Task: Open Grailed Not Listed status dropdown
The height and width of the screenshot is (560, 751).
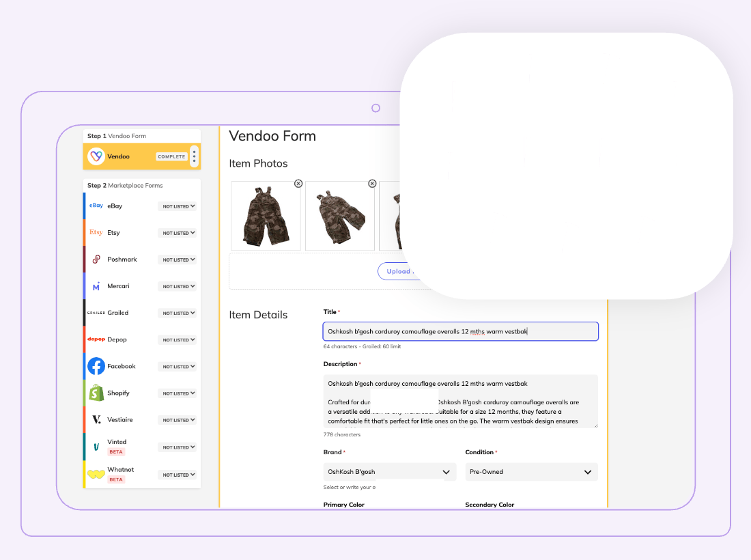Action: coord(178,313)
